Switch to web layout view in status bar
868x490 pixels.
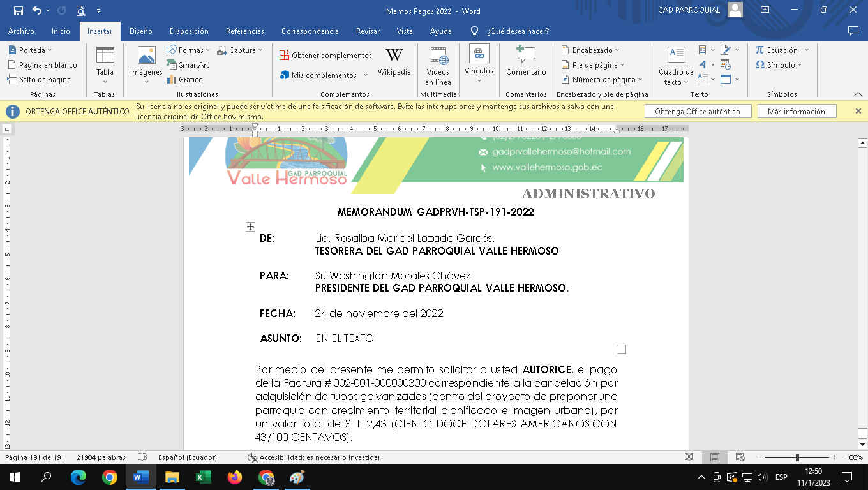coord(740,457)
